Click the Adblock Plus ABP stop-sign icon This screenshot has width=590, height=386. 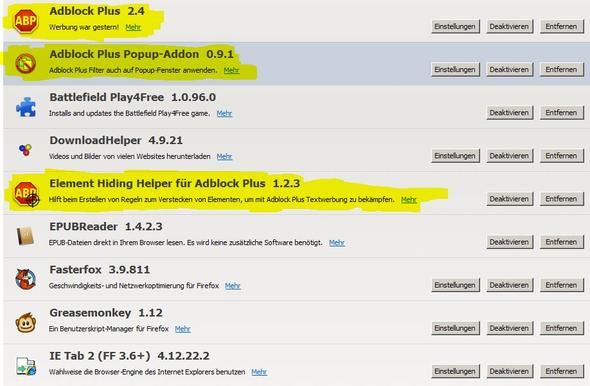[26, 21]
